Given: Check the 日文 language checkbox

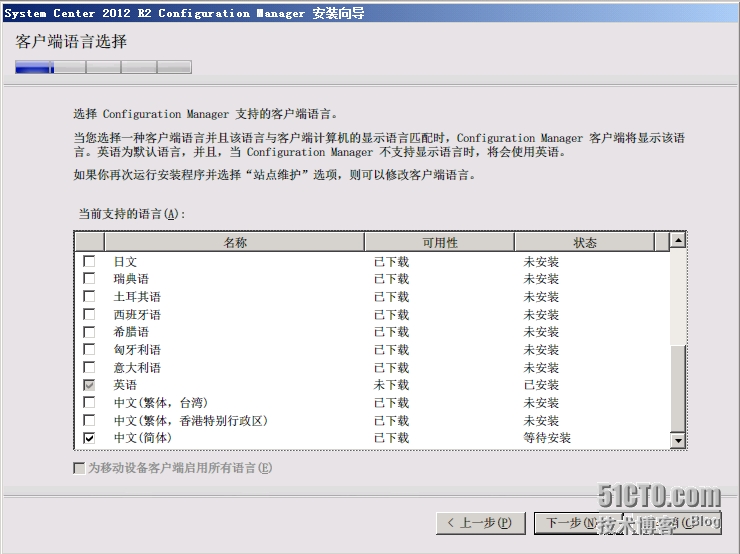Looking at the screenshot, I should pyautogui.click(x=89, y=261).
